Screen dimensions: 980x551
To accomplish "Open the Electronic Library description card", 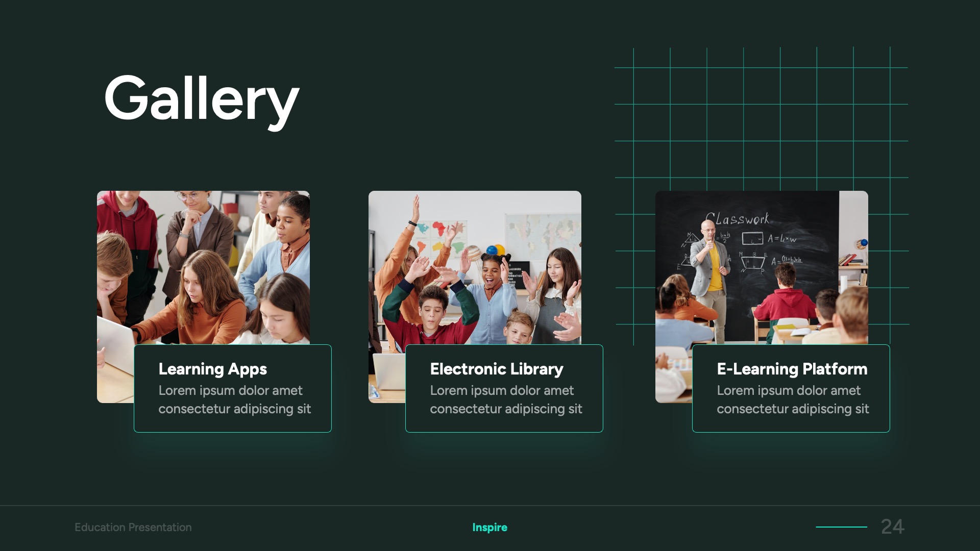I will (504, 389).
